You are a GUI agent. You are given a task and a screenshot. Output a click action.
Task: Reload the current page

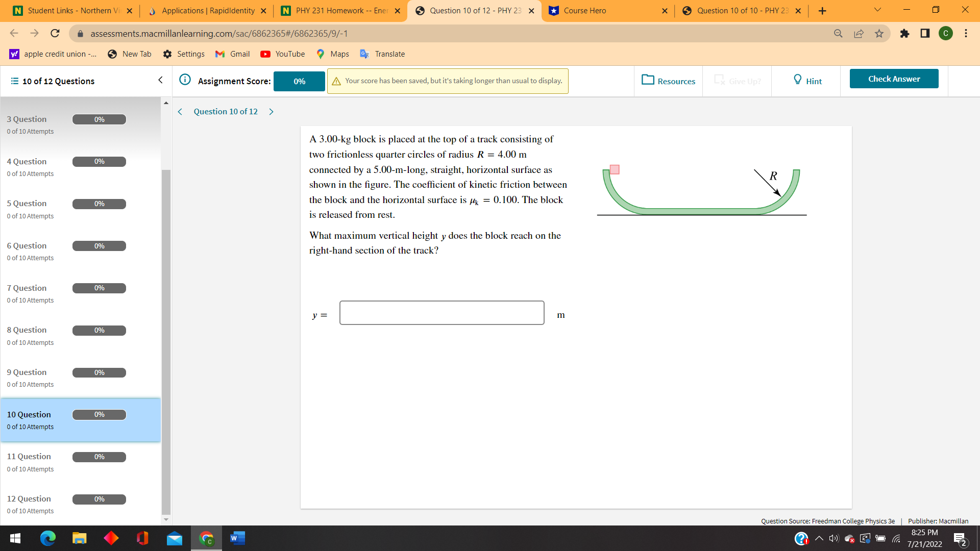click(55, 33)
